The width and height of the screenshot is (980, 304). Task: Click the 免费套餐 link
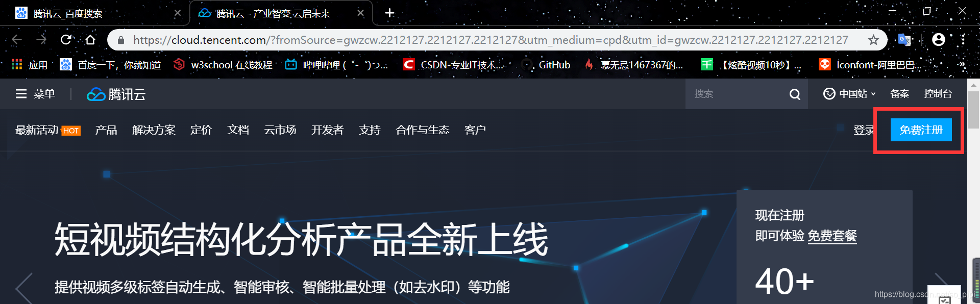832,236
